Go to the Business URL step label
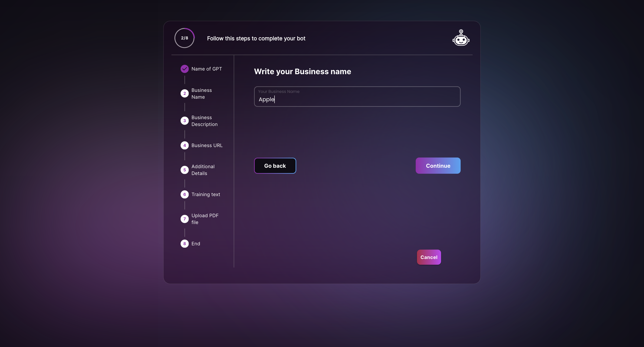Viewport: 644px width, 347px height. [x=207, y=145]
